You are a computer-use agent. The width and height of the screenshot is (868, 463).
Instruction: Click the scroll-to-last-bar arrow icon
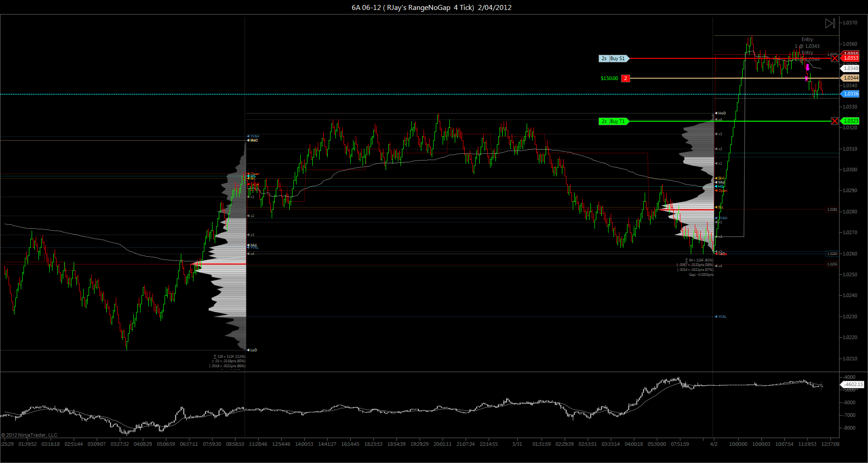(x=830, y=23)
